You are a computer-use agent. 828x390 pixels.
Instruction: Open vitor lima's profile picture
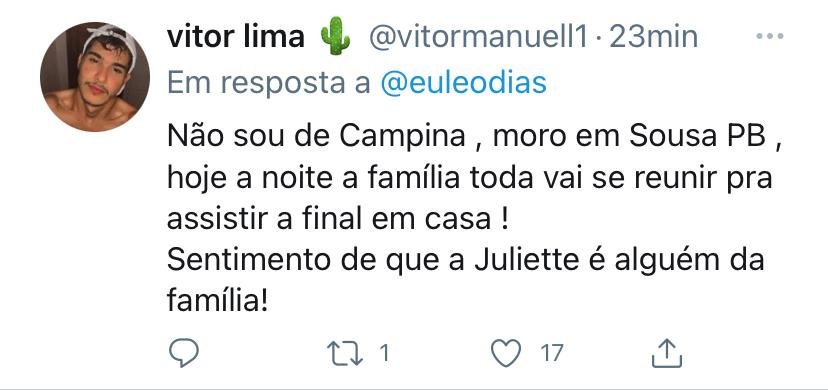click(95, 77)
